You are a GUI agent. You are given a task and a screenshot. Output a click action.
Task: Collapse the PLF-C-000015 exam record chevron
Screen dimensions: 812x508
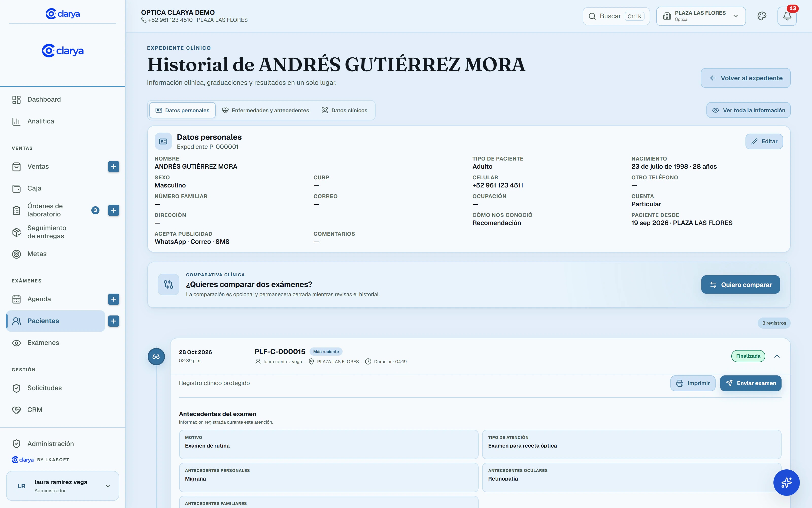(x=777, y=356)
